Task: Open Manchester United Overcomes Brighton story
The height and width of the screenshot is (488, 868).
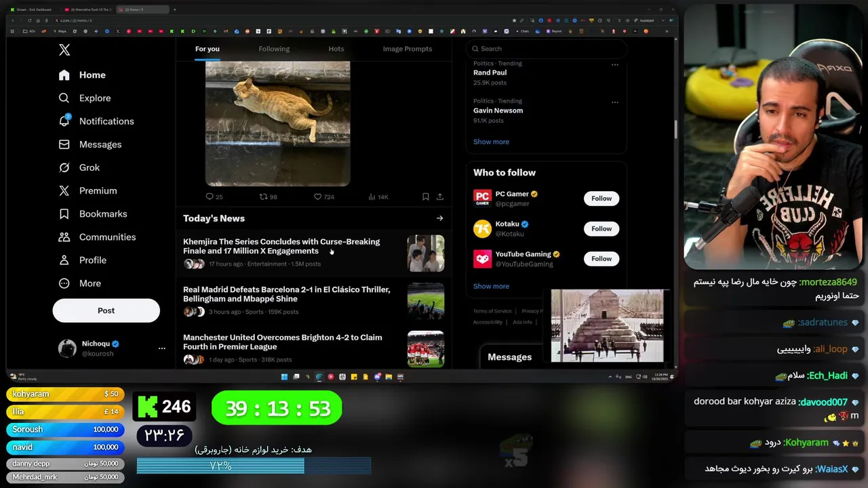Action: click(x=314, y=348)
